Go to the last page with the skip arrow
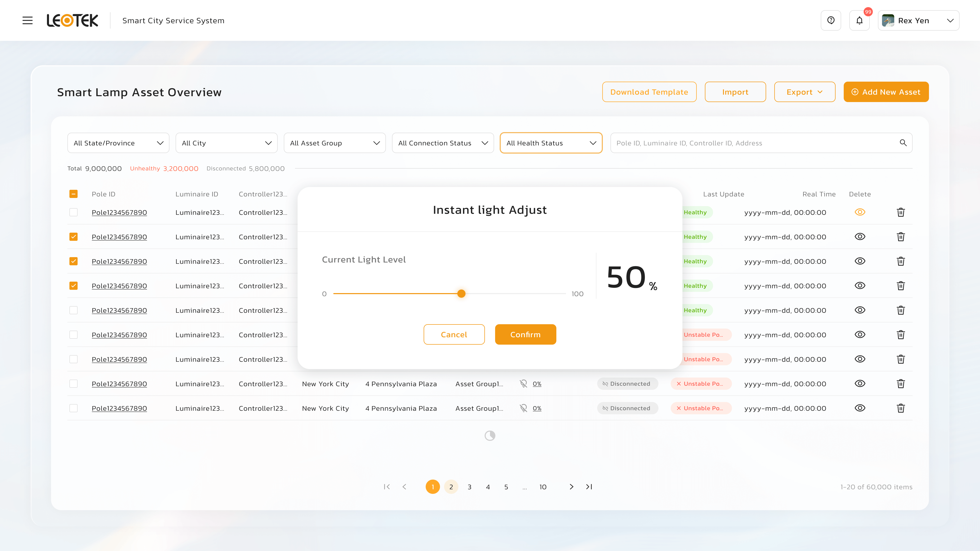980x551 pixels. point(589,487)
